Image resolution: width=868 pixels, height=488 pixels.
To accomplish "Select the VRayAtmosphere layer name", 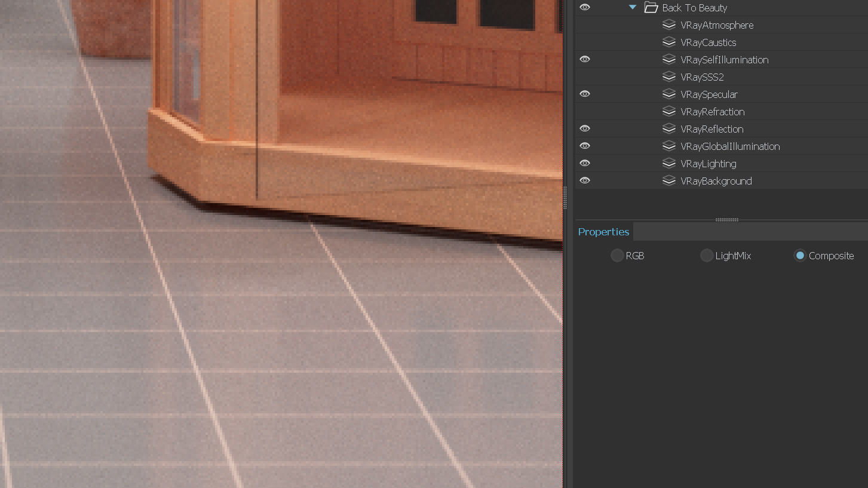I will pyautogui.click(x=717, y=25).
